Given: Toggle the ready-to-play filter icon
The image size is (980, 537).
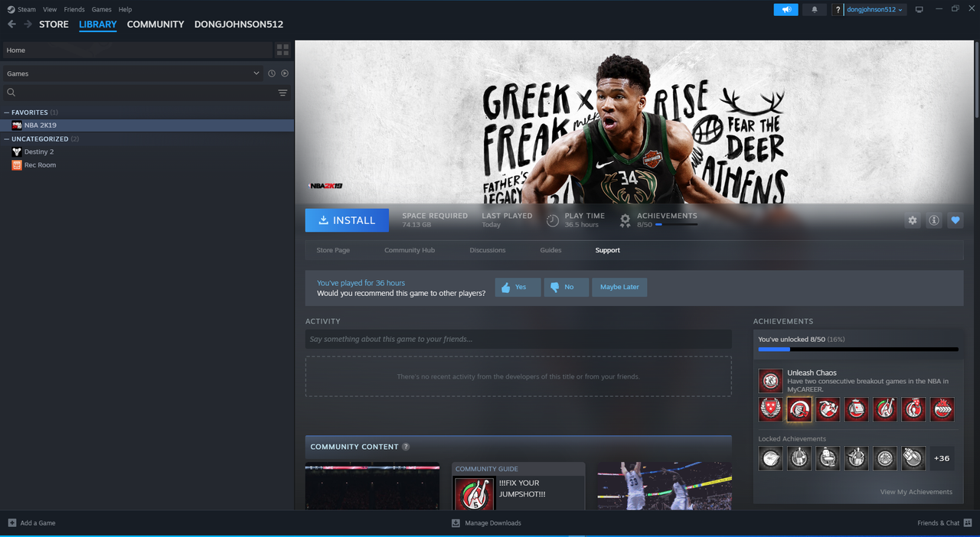Looking at the screenshot, I should pos(285,73).
